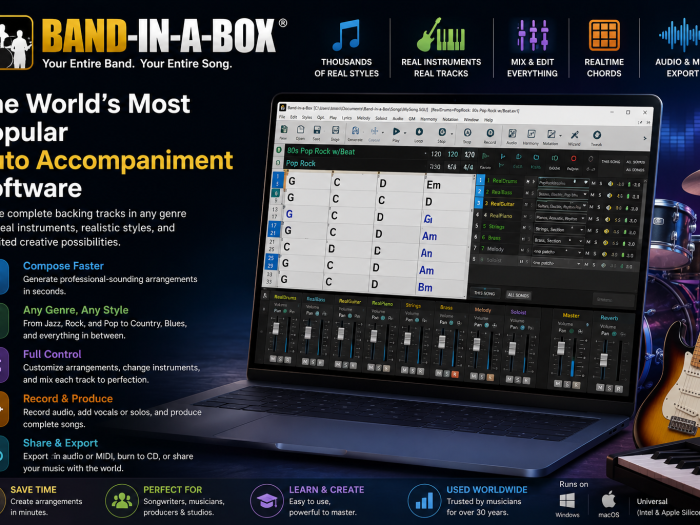Click the red record circle in transport row
Image resolution: width=700 pixels, height=525 pixels.
[x=574, y=158]
